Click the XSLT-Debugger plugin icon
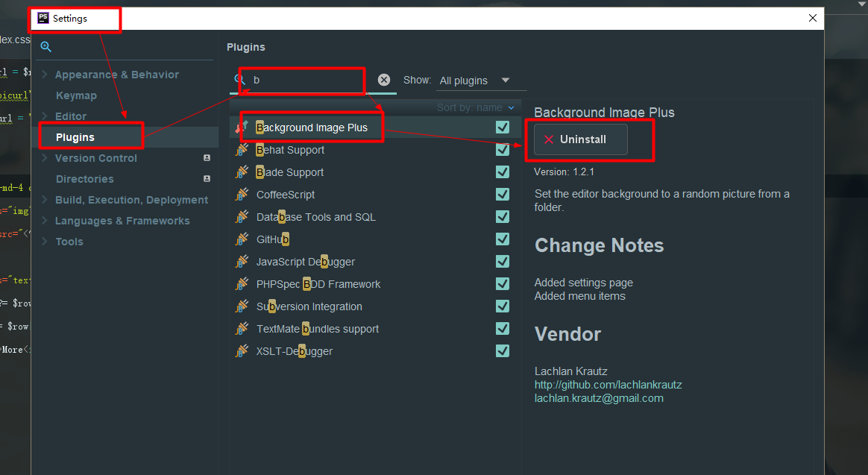 tap(242, 351)
